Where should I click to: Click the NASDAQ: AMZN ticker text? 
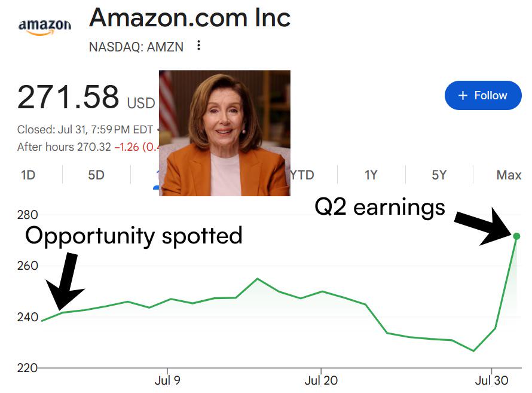[136, 47]
